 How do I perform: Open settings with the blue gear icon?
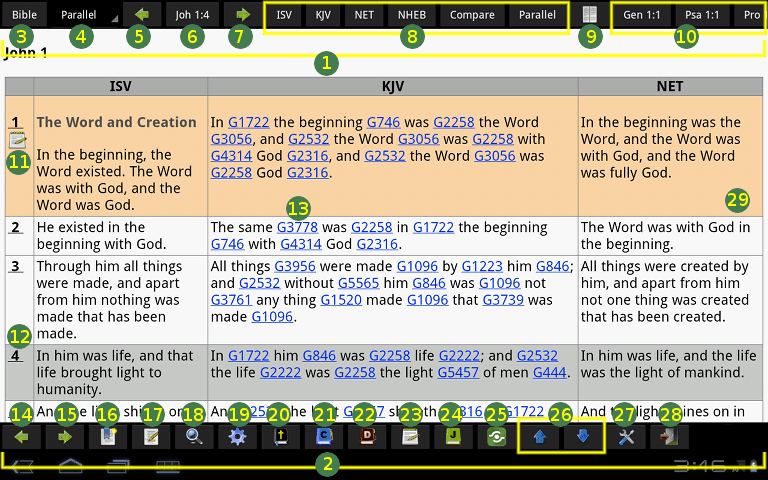(237, 437)
